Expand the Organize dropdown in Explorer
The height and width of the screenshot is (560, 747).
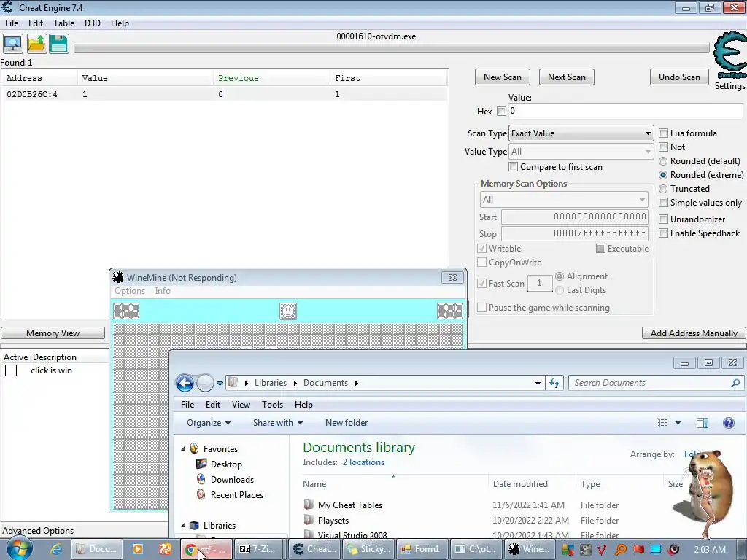coord(209,423)
